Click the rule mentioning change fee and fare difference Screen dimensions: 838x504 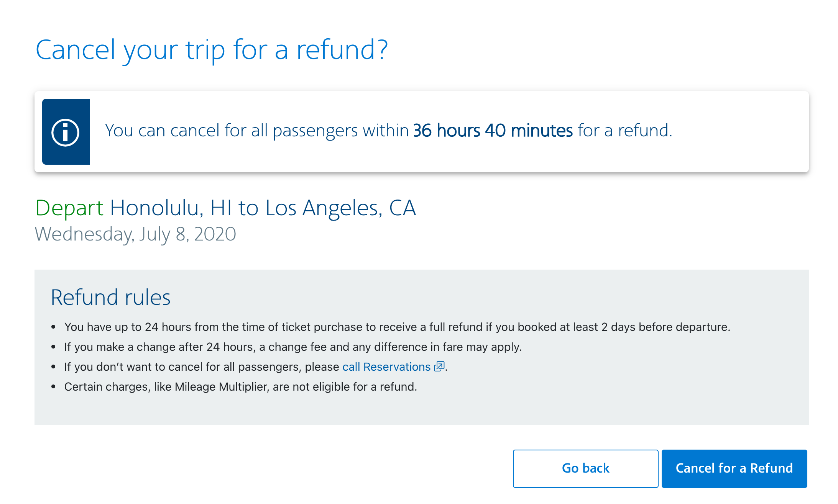(293, 347)
